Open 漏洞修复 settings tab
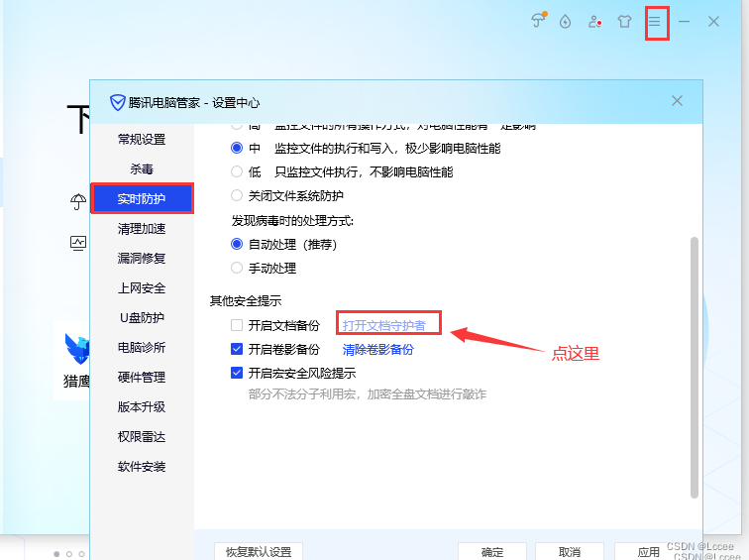749x560 pixels. [142, 258]
